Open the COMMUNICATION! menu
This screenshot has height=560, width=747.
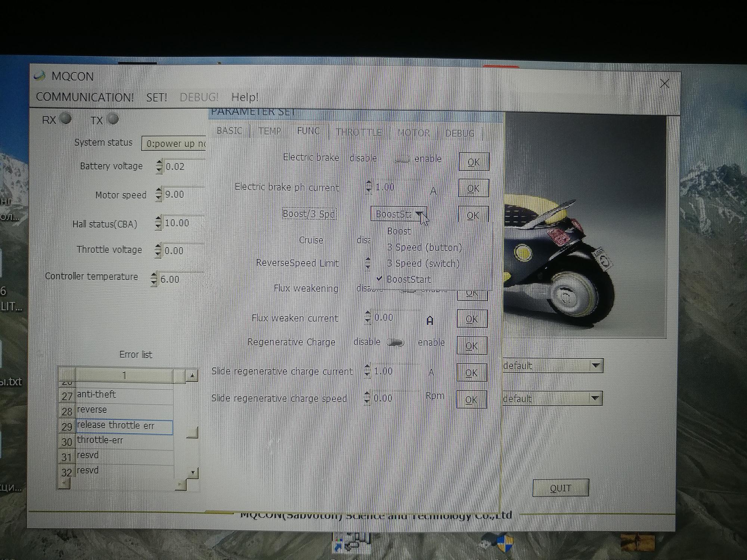(85, 97)
